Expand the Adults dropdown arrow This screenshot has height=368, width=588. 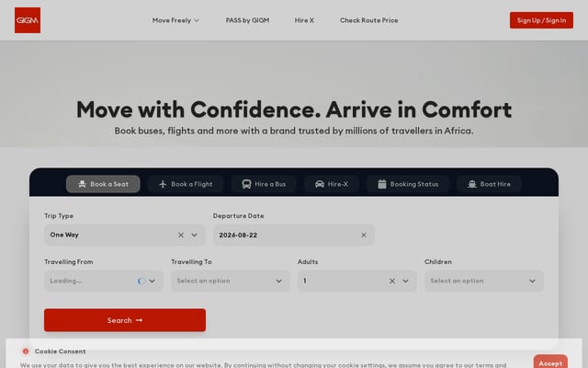405,281
